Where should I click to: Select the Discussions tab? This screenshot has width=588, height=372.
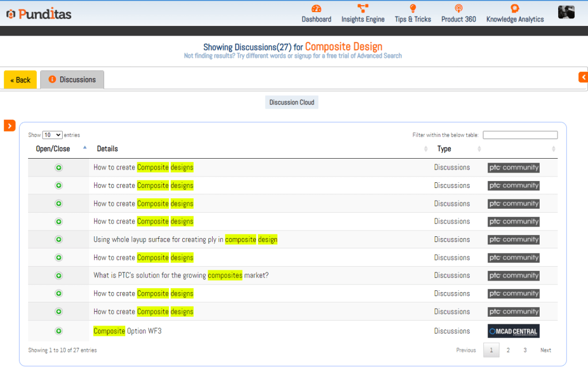click(x=72, y=80)
